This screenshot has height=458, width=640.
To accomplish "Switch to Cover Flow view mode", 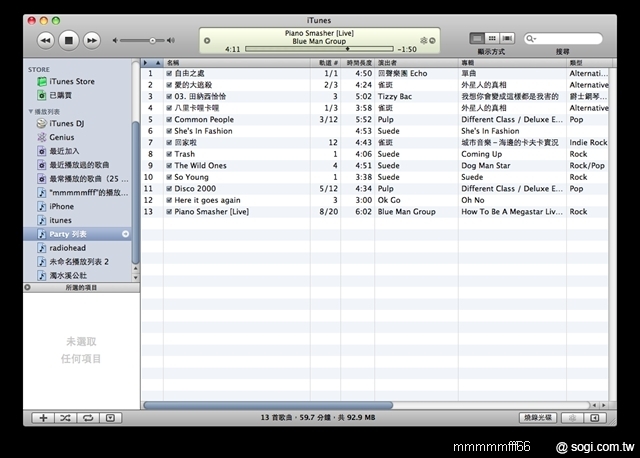I will [x=507, y=38].
